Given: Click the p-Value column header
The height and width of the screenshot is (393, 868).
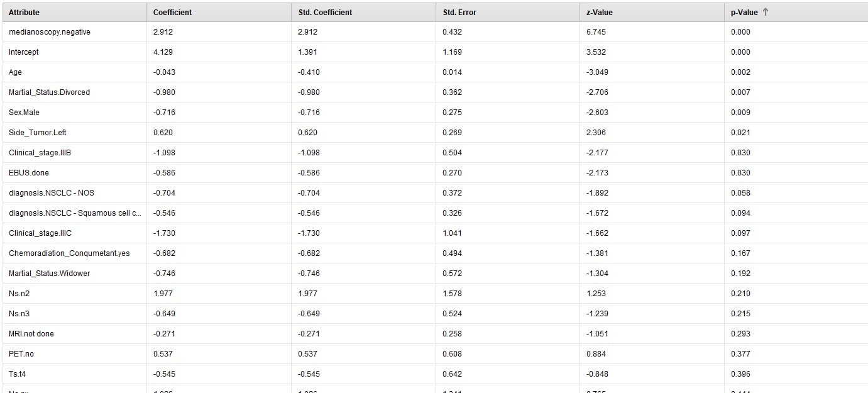Looking at the screenshot, I should coord(796,13).
